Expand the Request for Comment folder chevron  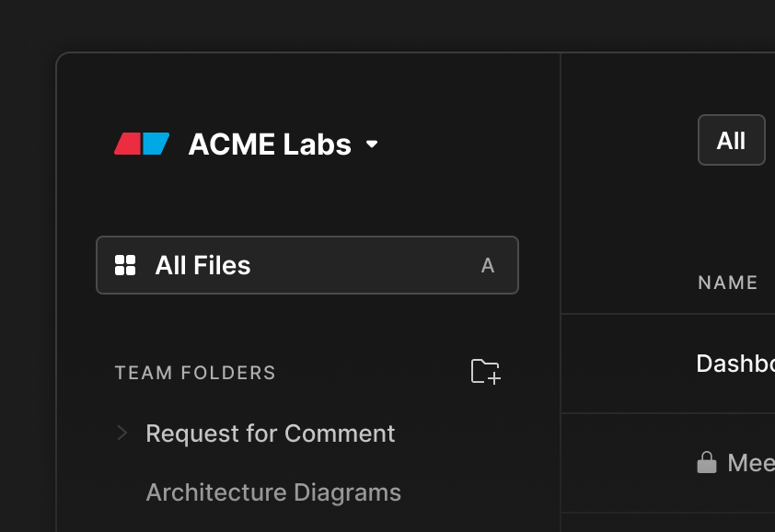tap(122, 433)
